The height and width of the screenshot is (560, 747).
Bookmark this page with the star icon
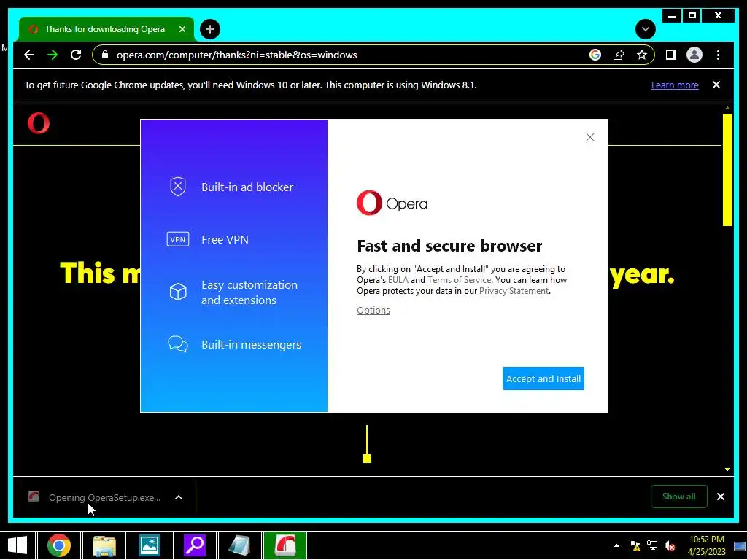[x=642, y=55]
